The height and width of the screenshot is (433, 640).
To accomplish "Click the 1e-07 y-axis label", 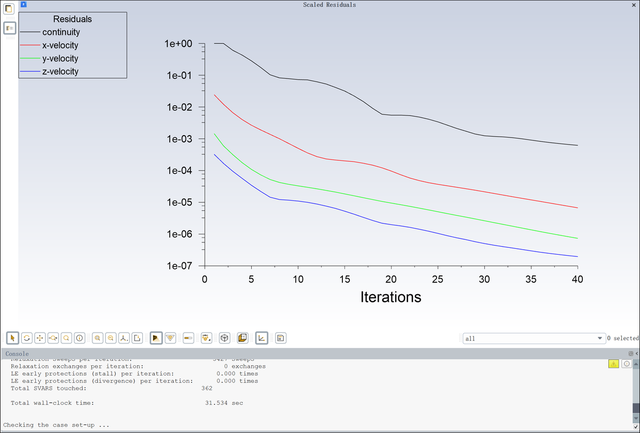I will click(x=179, y=266).
